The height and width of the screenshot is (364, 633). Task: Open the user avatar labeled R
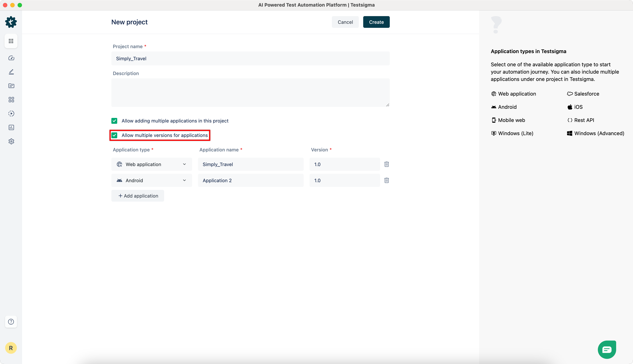[x=11, y=348]
